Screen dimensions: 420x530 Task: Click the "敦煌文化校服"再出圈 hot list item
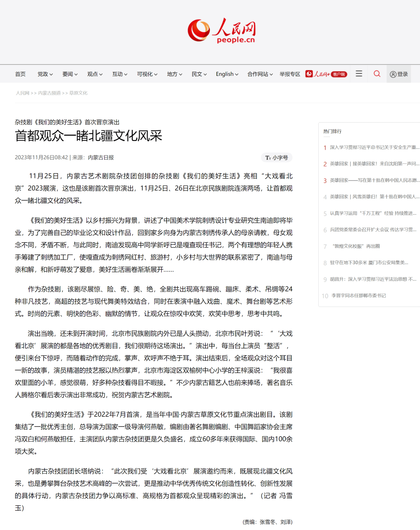tap(356, 246)
